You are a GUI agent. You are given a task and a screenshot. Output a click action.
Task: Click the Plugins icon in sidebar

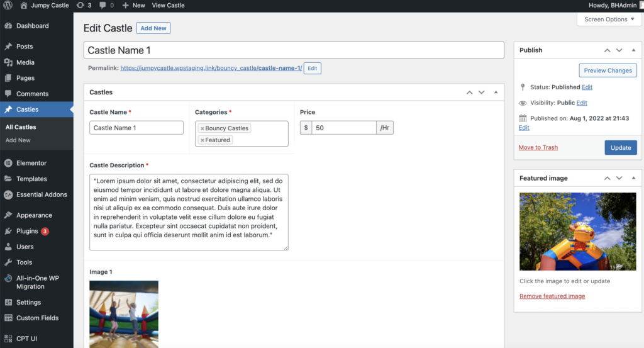[x=8, y=231]
